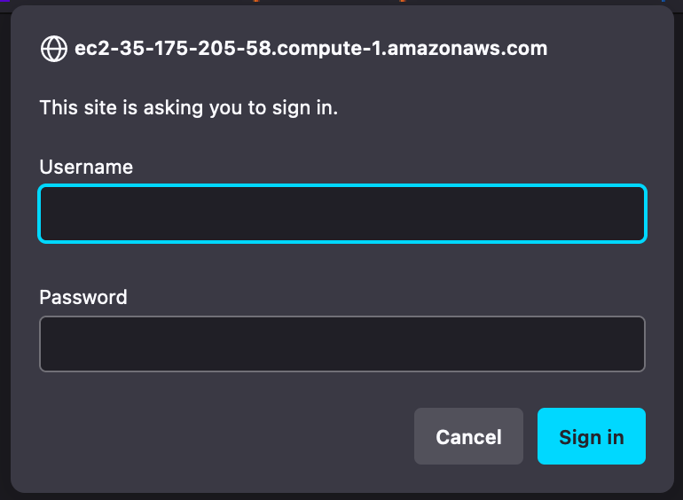Screen dimensions: 683x500
Task: Click inside the Password field
Action: pos(342,344)
